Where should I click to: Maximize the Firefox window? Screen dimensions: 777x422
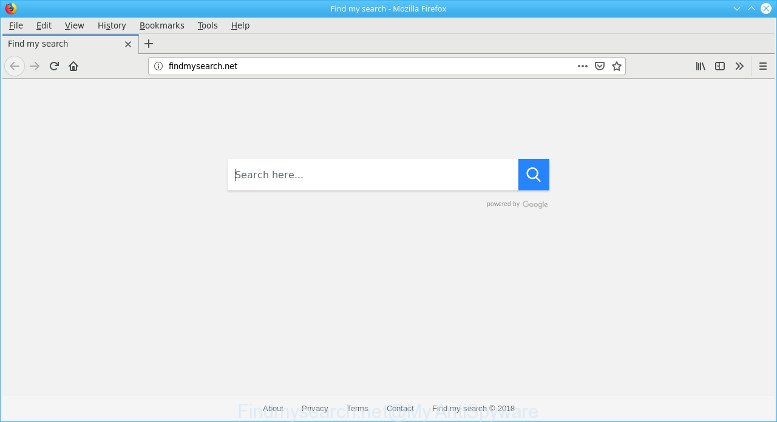pyautogui.click(x=751, y=8)
